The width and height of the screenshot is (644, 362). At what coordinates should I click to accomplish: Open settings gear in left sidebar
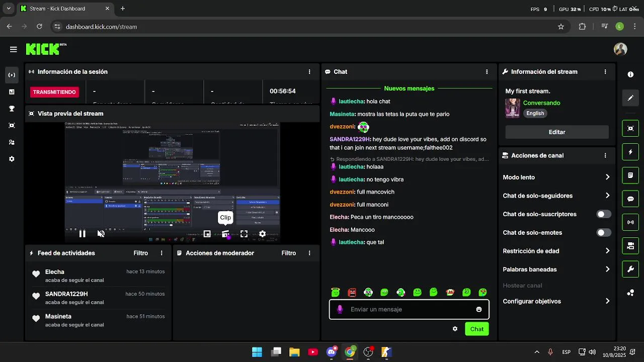tap(12, 159)
